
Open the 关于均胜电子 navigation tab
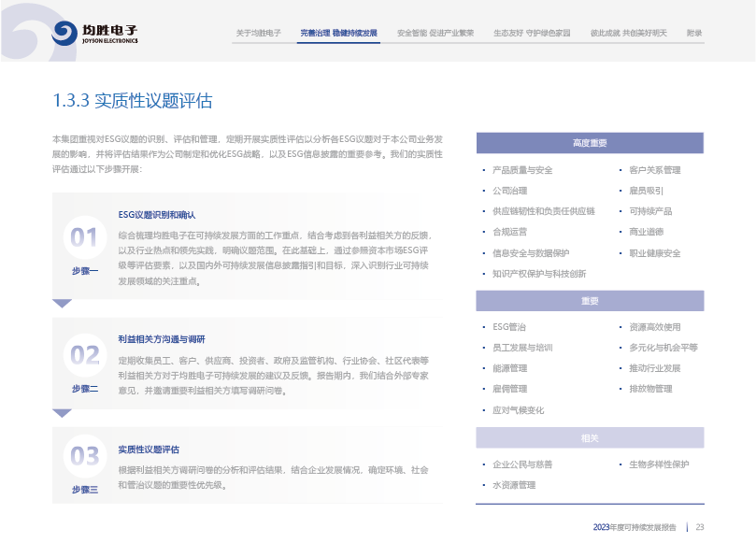[x=258, y=33]
